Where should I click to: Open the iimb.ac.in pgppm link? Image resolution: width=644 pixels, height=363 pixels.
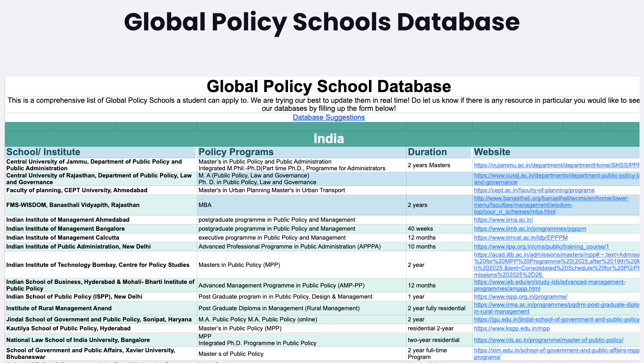(530, 228)
